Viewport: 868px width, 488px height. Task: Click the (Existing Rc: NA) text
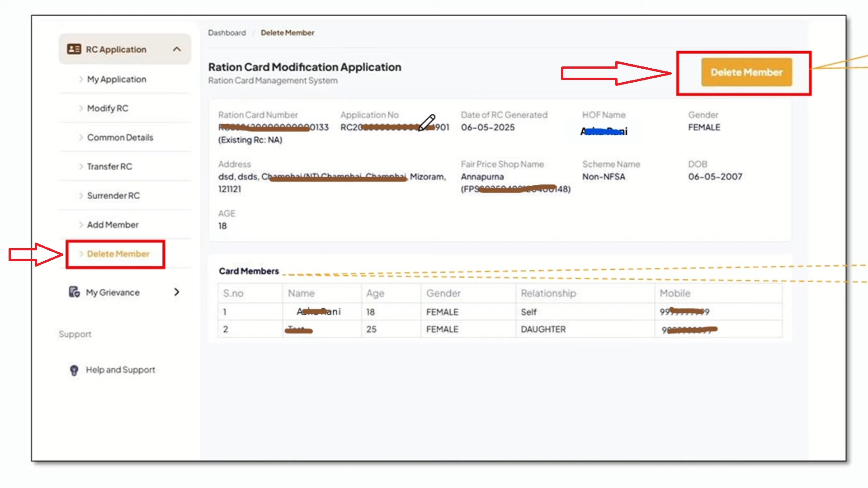[x=250, y=140]
